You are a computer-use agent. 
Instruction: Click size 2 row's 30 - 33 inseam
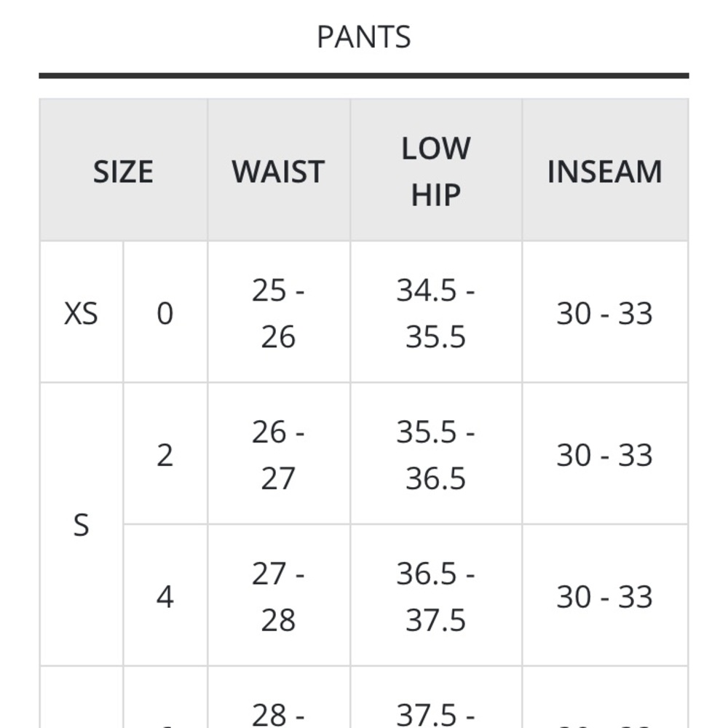click(x=605, y=454)
